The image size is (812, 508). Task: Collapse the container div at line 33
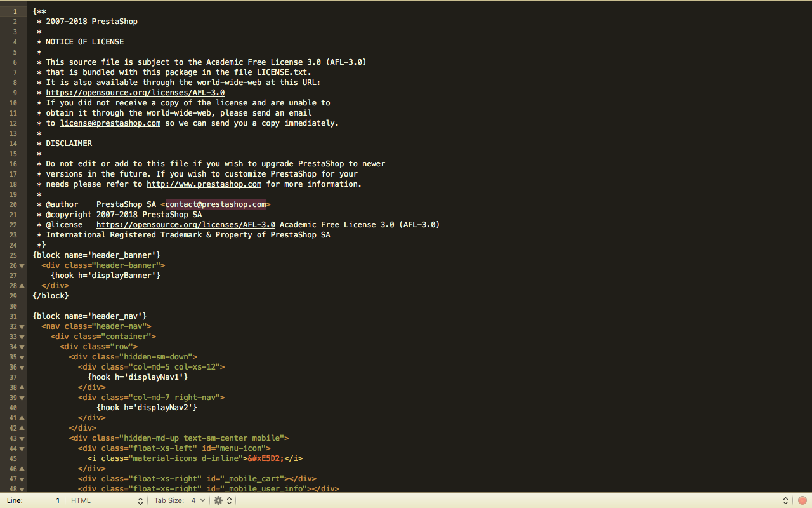[x=22, y=337]
